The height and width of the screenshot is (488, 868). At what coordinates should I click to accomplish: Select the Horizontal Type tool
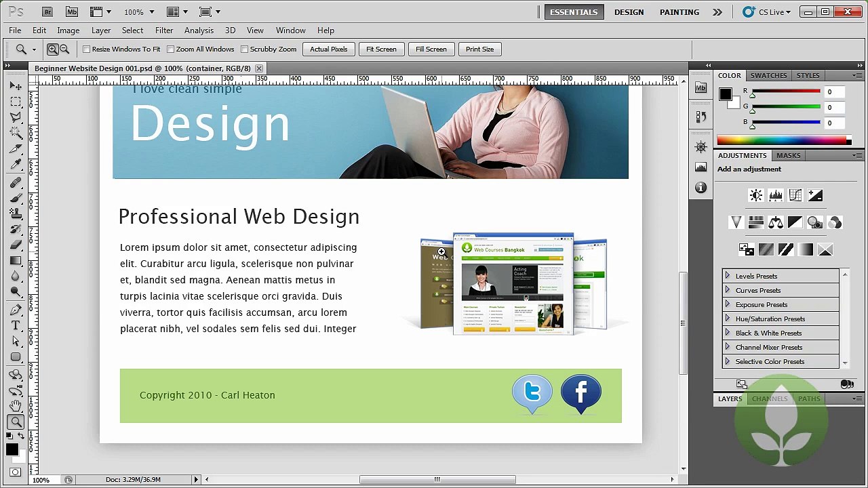pos(16,326)
